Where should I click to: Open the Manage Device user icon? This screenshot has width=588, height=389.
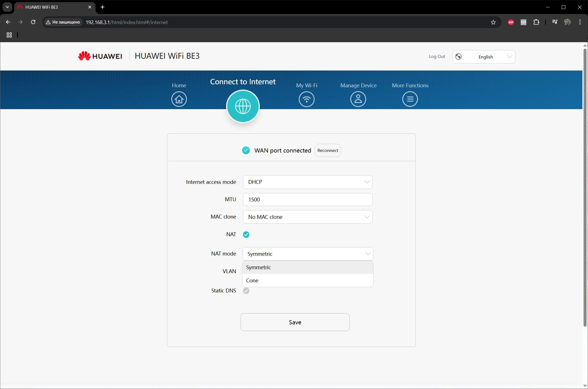tap(358, 99)
